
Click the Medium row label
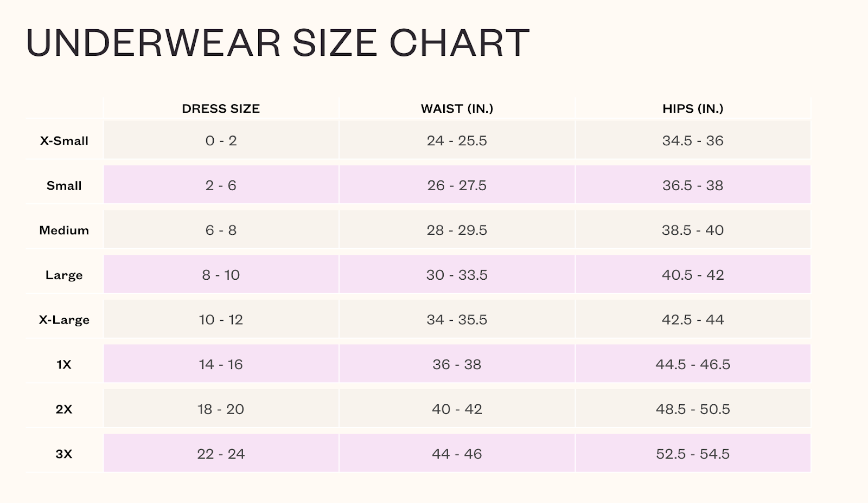64,230
